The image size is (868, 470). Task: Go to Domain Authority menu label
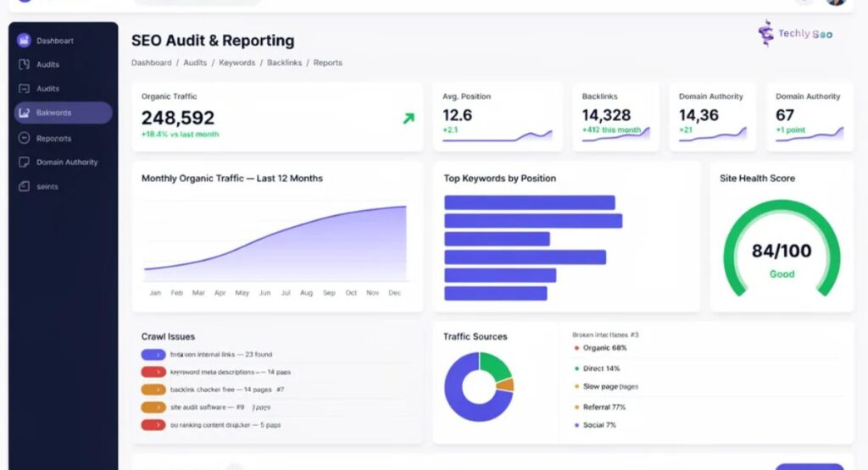[x=67, y=162]
